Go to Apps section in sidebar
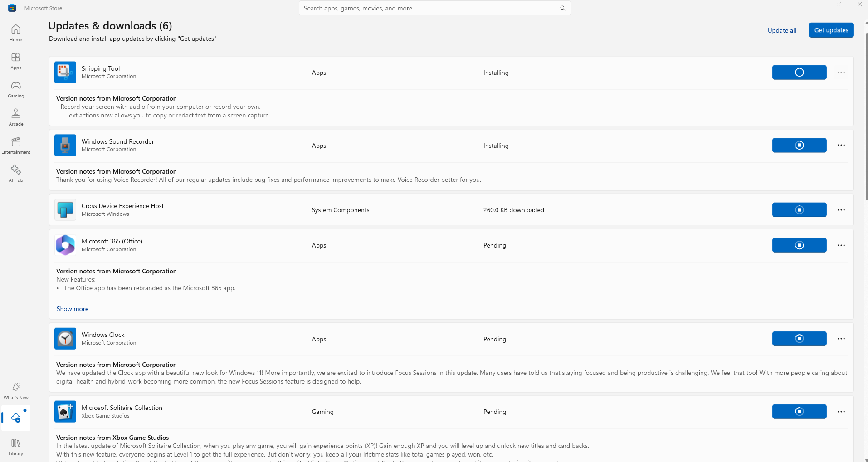The width and height of the screenshot is (868, 462). (x=16, y=61)
